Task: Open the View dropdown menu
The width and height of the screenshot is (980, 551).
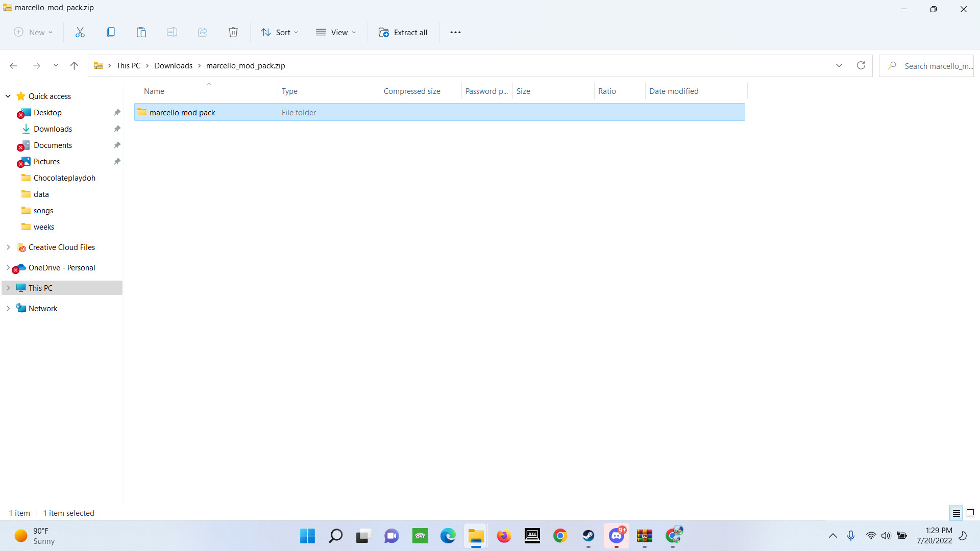Action: [x=335, y=32]
